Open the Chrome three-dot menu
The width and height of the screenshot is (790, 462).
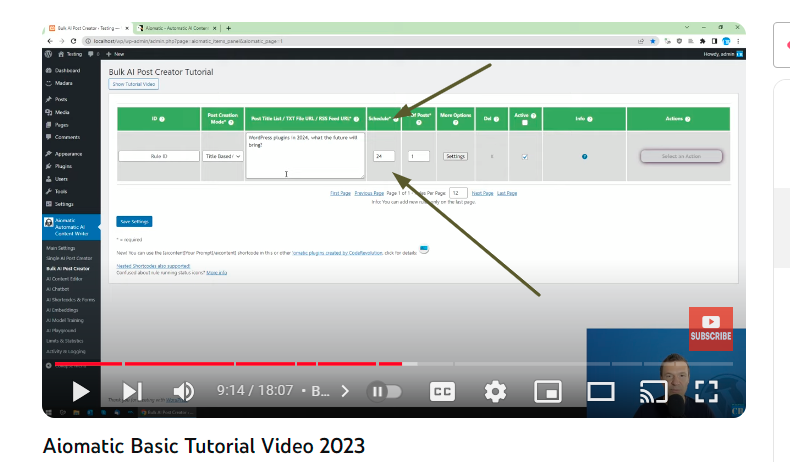tap(738, 41)
